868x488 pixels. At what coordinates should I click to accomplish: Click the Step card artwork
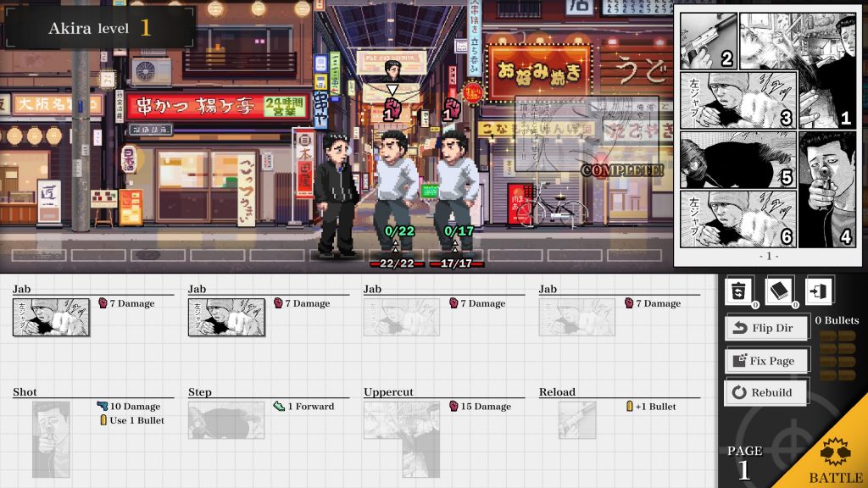(225, 420)
